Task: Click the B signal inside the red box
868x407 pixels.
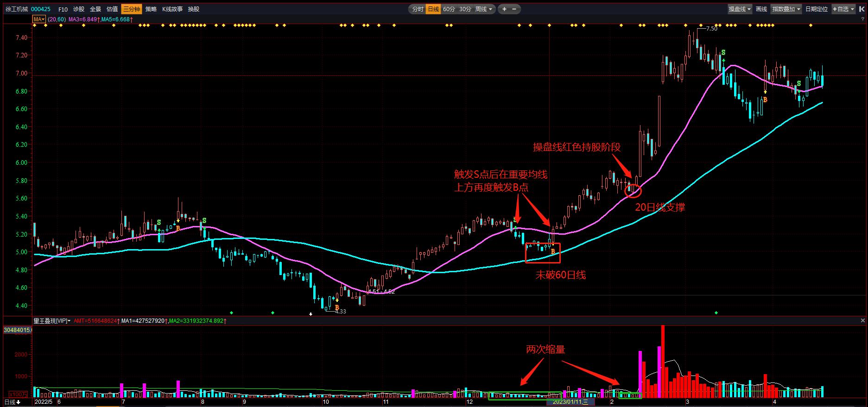Action: [x=552, y=251]
